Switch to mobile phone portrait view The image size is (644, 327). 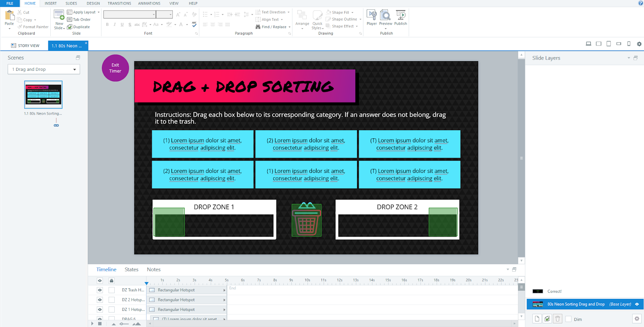coord(629,44)
